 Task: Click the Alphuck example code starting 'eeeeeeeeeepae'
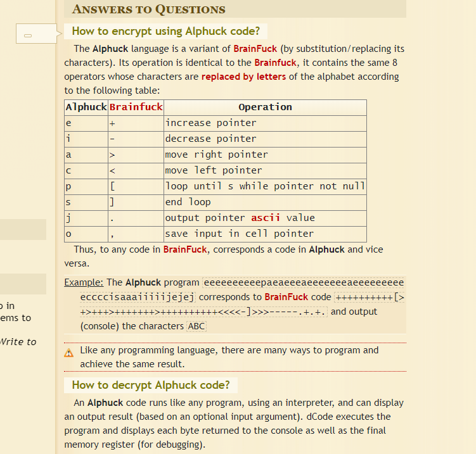pyautogui.click(x=304, y=282)
